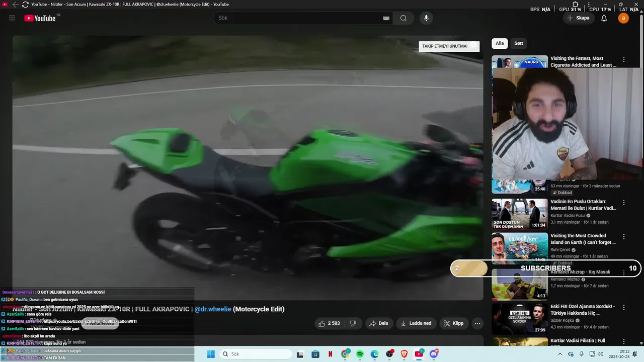
Task: Open OBS Studio from taskbar
Action: click(x=389, y=354)
